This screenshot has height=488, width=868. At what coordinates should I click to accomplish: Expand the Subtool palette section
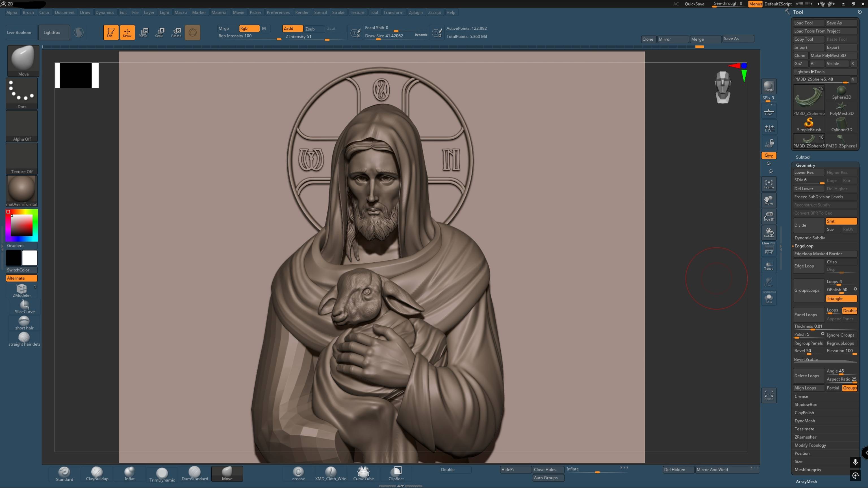803,157
